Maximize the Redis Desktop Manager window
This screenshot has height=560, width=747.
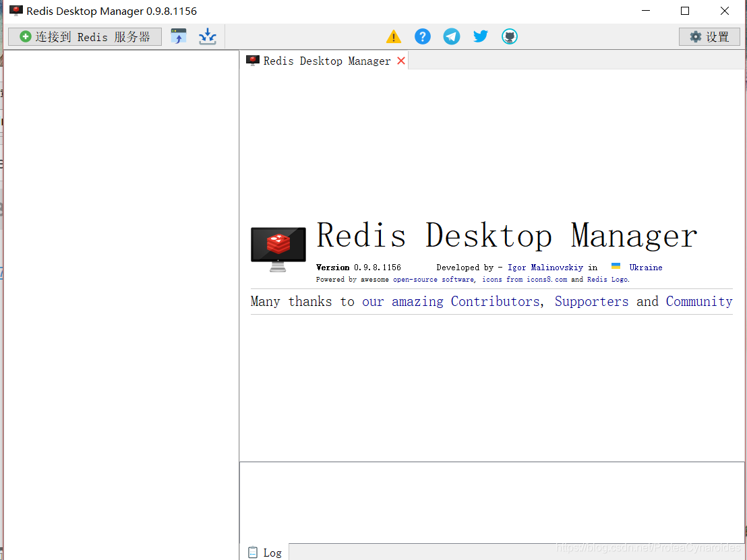685,11
